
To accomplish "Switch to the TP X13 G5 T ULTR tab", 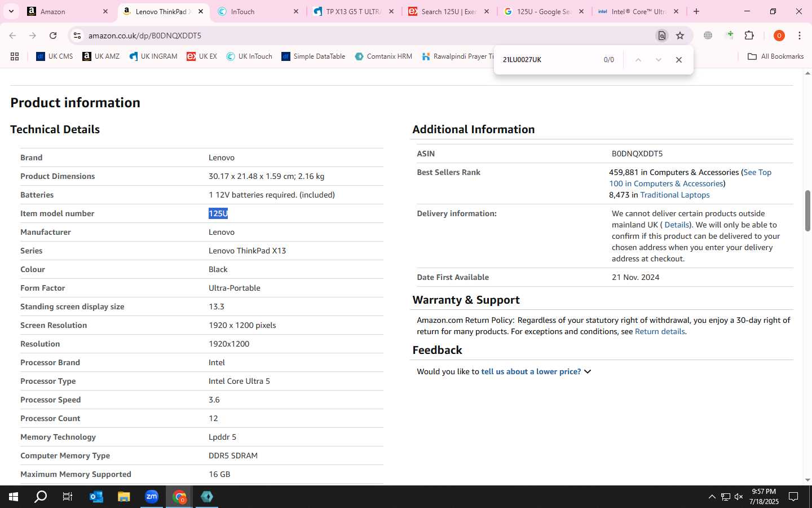I will 354,11.
